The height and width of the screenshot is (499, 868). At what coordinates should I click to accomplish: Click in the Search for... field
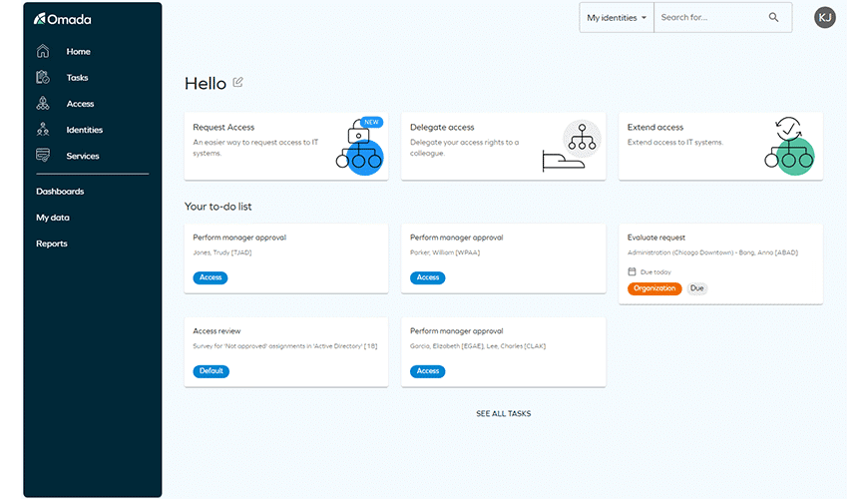point(708,18)
